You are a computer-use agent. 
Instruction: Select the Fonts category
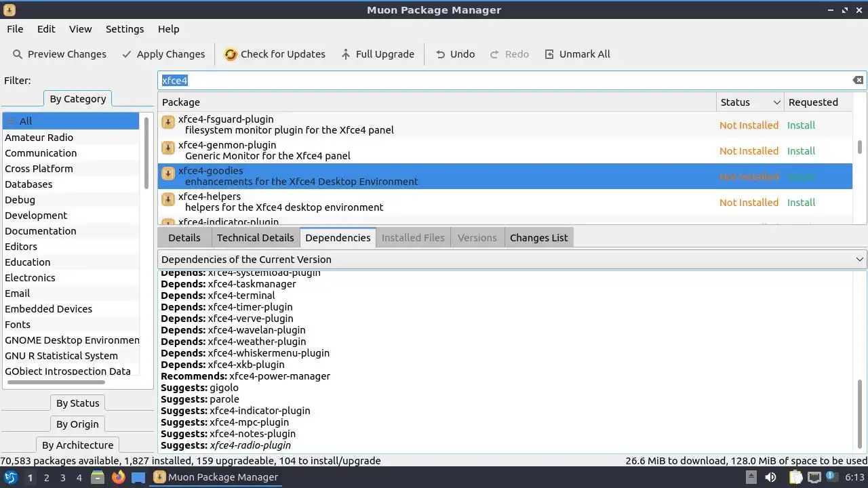pyautogui.click(x=71, y=325)
